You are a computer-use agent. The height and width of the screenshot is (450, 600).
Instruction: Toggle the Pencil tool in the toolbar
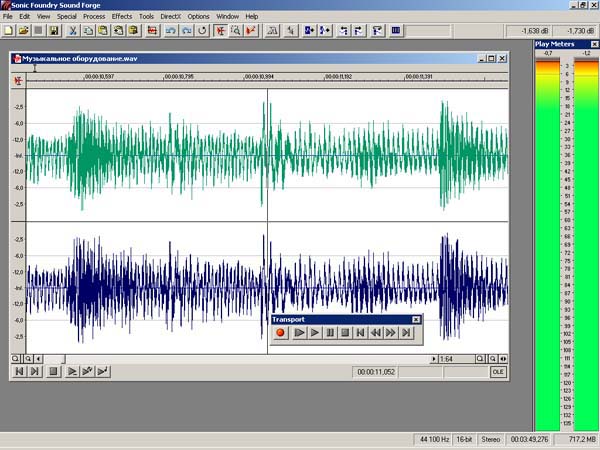[251, 31]
